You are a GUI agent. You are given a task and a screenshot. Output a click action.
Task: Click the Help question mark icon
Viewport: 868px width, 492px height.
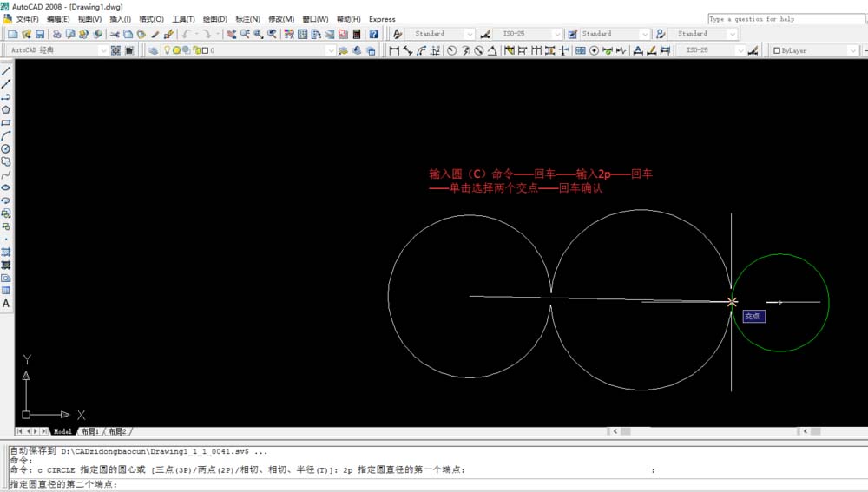tap(373, 35)
